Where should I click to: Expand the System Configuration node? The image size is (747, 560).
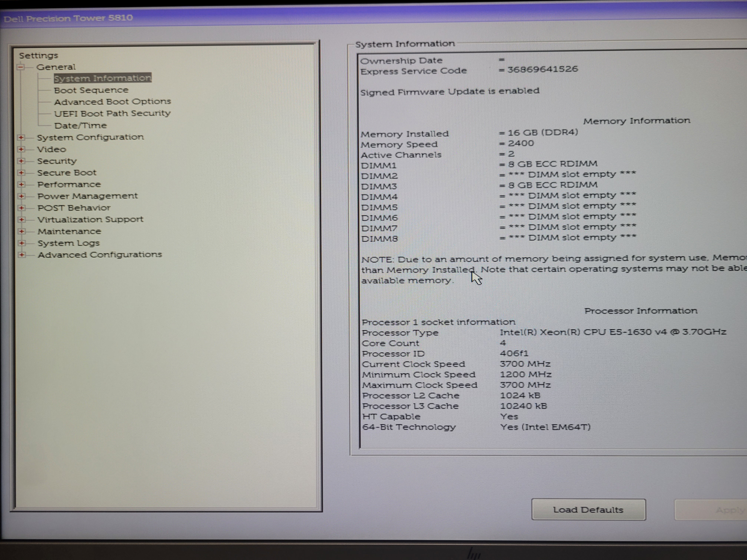tap(21, 138)
